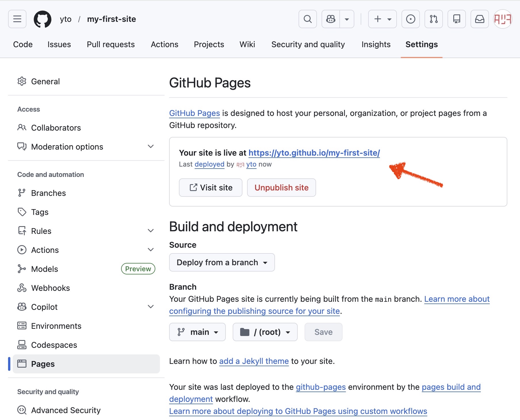
Task: Open the create new plus menu
Action: tap(383, 19)
